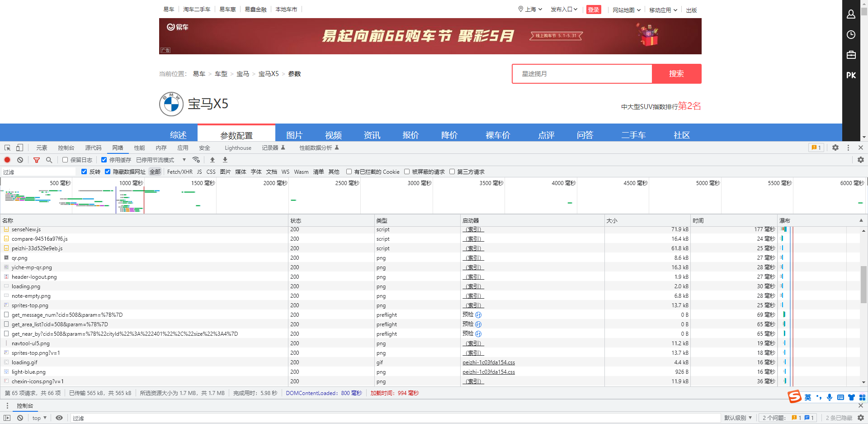The height and width of the screenshot is (424, 868).
Task: Switch to the 元素 Elements tab
Action: point(42,148)
